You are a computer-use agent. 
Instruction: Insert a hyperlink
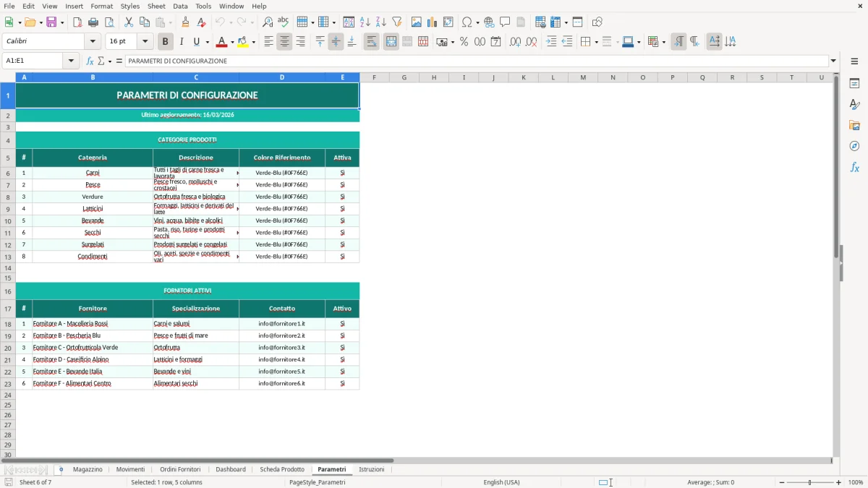[489, 22]
